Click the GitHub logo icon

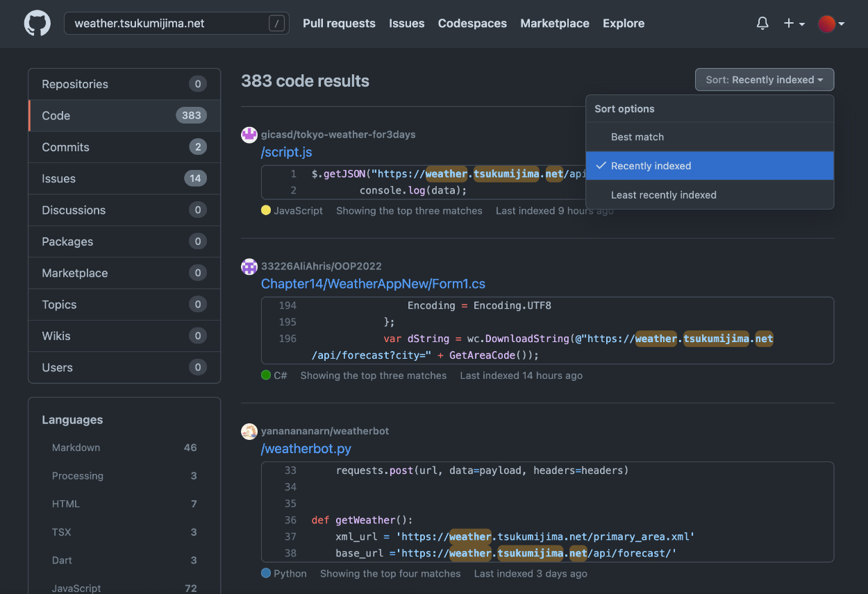37,23
